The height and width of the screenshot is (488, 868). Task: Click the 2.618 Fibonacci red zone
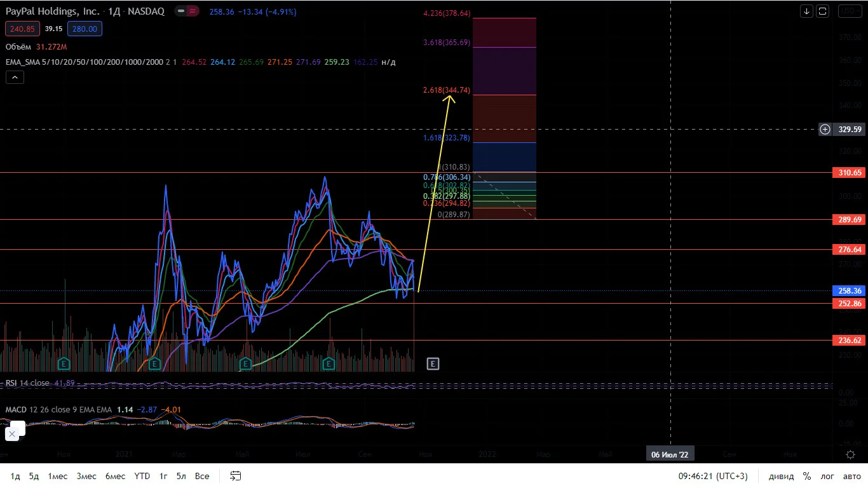(505, 118)
